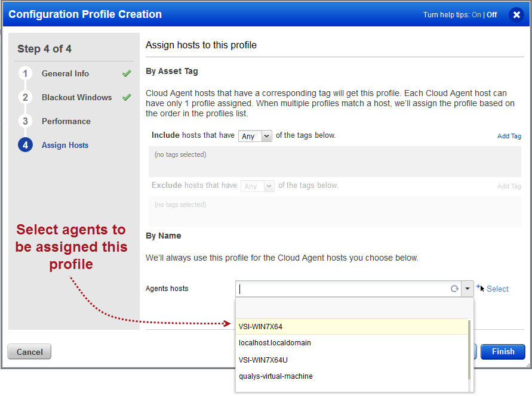Image resolution: width=532 pixels, height=396 pixels.
Task: Refresh the Agents hosts list
Action: tap(454, 289)
